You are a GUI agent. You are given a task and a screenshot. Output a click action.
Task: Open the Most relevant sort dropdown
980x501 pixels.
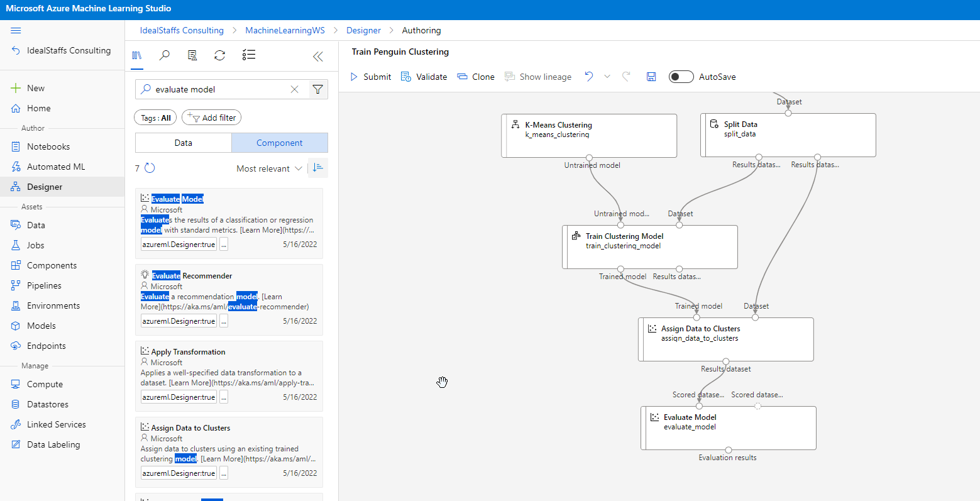(x=269, y=168)
